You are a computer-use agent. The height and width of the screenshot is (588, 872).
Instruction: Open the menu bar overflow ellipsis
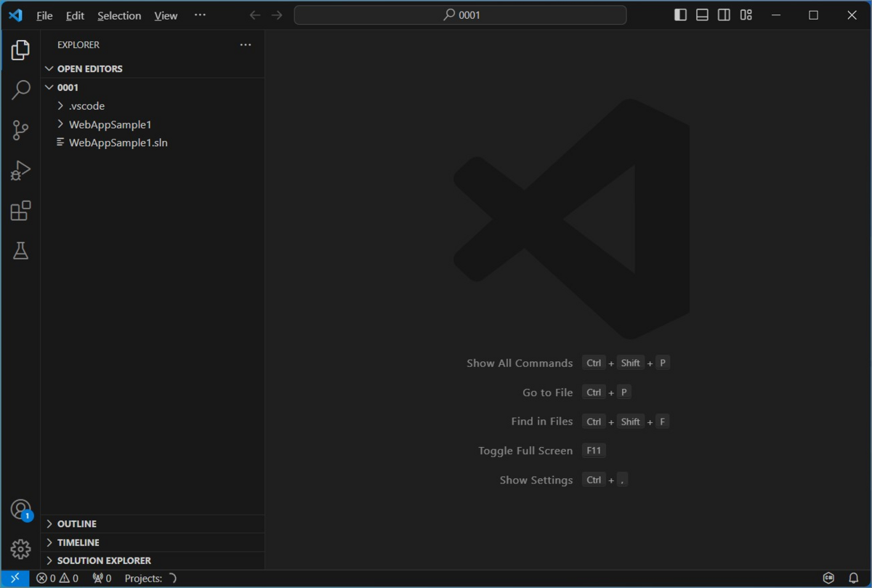(x=201, y=15)
